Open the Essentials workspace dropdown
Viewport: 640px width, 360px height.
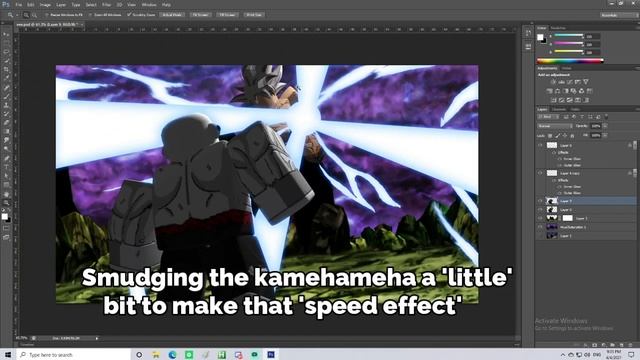(x=618, y=15)
